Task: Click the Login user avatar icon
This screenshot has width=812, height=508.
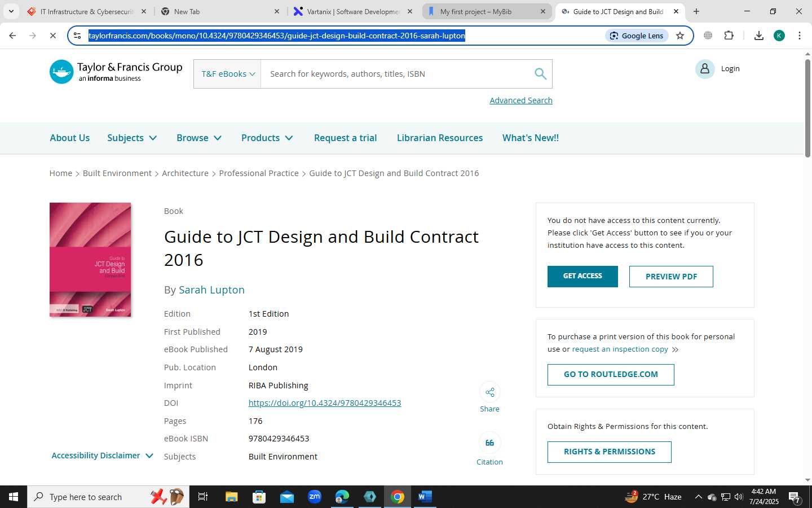Action: coord(705,69)
